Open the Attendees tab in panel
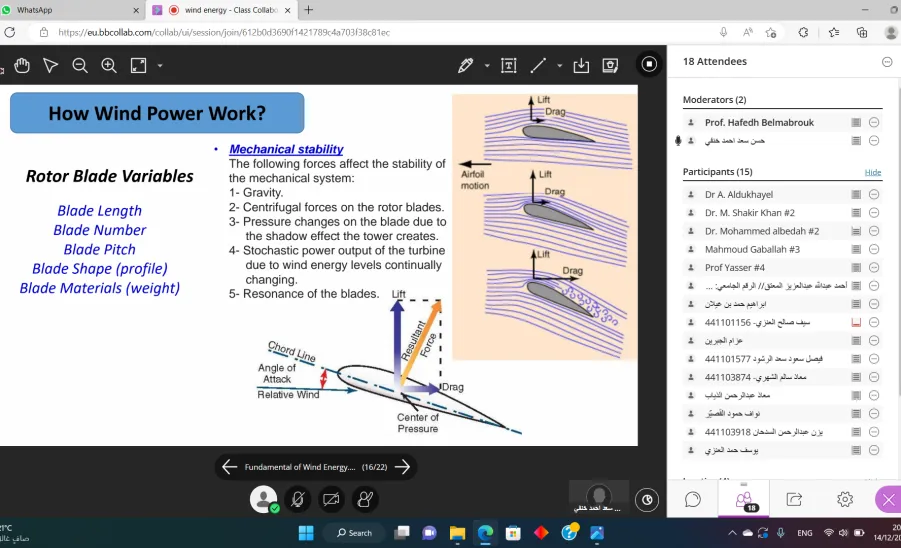Image resolution: width=901 pixels, height=548 pixels. 744,500
